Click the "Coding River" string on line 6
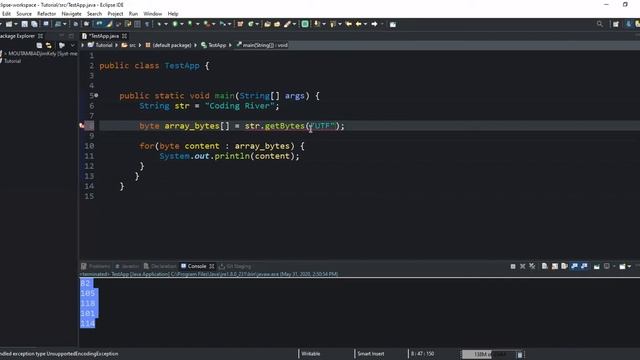The height and width of the screenshot is (360, 640). tap(240, 106)
